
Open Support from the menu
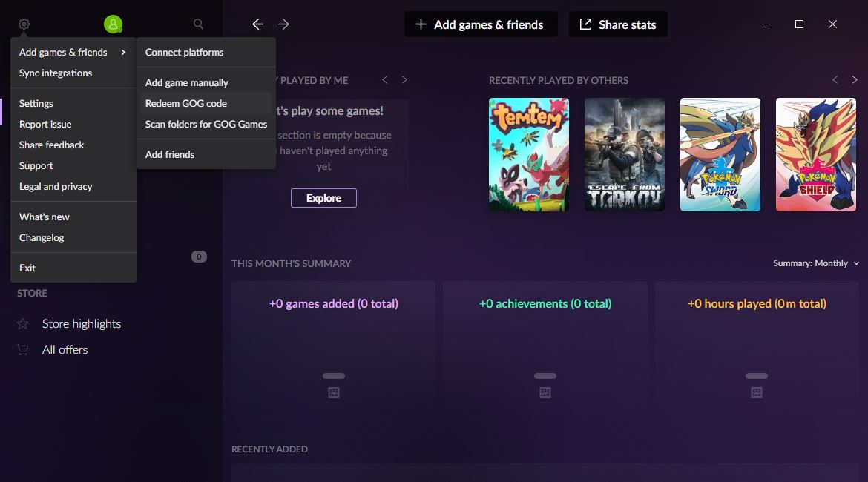[x=73, y=165]
